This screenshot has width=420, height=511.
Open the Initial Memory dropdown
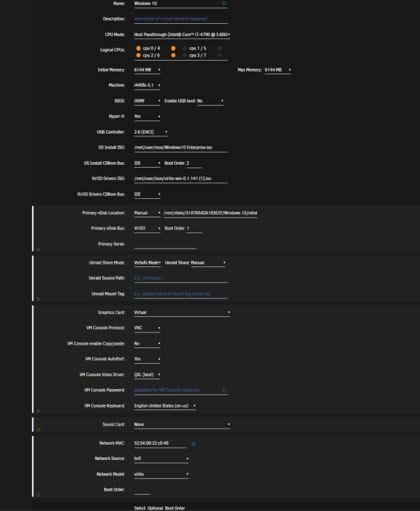pyautogui.click(x=147, y=69)
